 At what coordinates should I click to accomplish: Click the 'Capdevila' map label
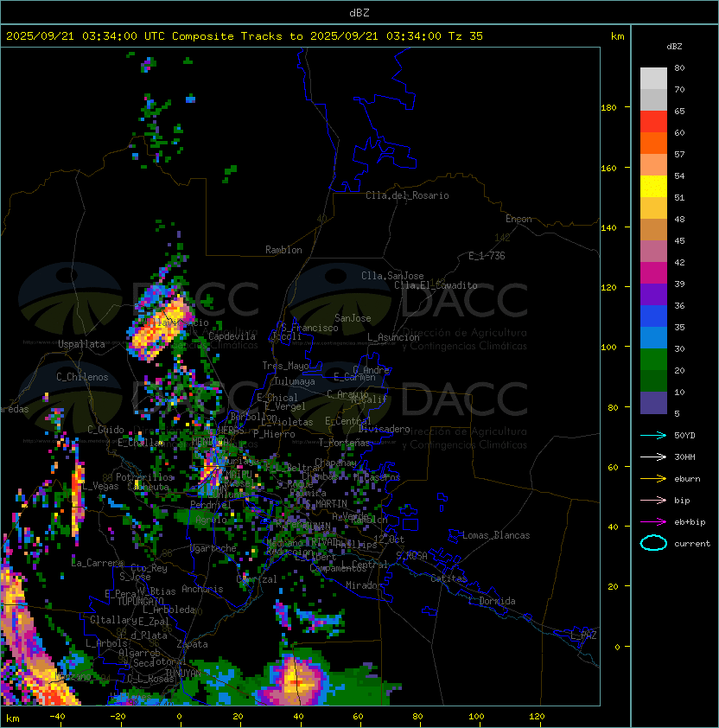(x=232, y=336)
